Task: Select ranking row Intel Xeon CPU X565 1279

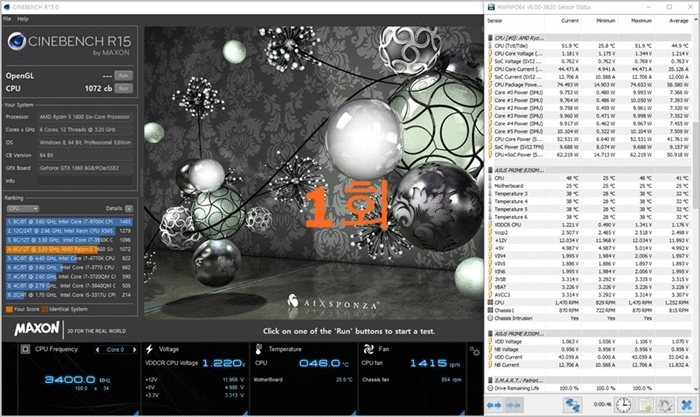Action: 69,231
